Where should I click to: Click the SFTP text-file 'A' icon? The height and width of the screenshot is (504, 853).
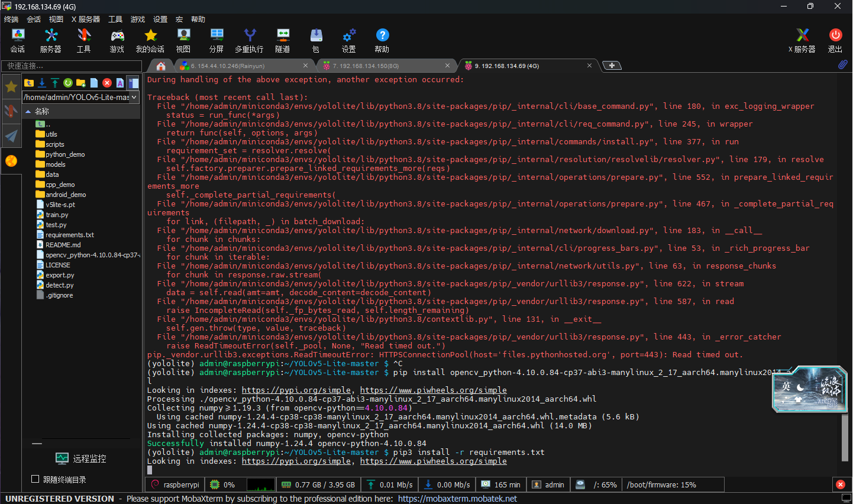[120, 83]
